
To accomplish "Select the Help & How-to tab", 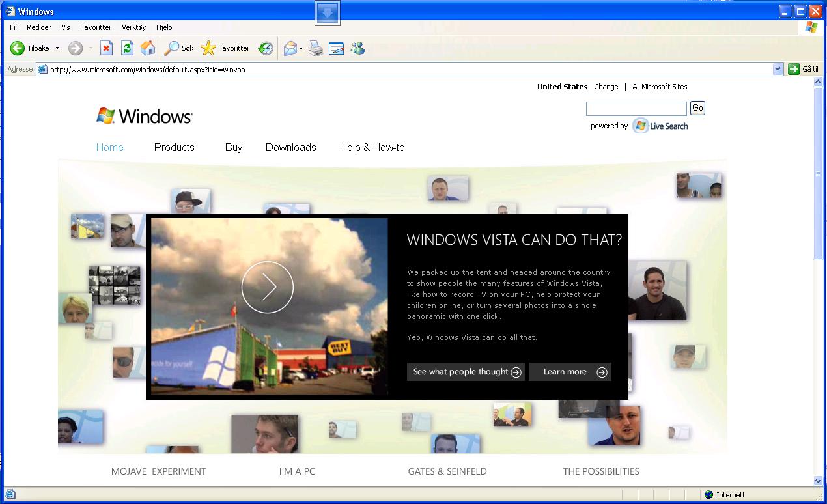I will click(x=372, y=147).
